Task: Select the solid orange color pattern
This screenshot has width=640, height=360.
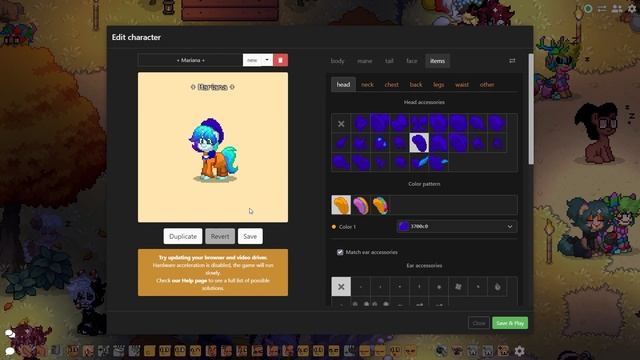Action: click(341, 205)
